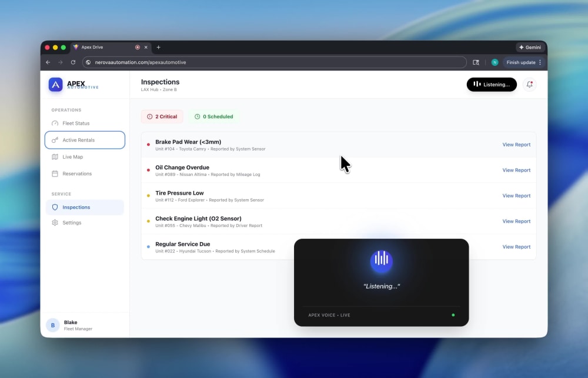The width and height of the screenshot is (588, 378).
Task: Click Unit #055 Chevy Malibu details text
Action: tap(209, 225)
